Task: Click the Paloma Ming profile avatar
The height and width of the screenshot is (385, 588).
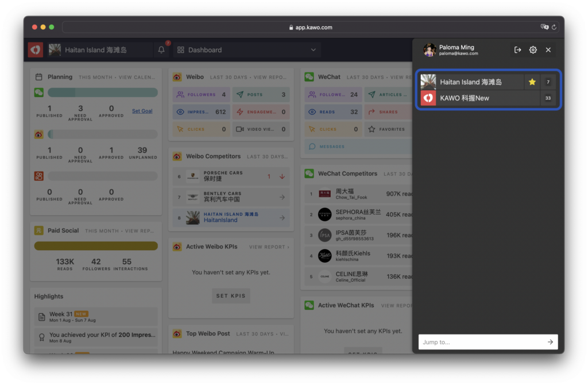Action: click(x=430, y=50)
